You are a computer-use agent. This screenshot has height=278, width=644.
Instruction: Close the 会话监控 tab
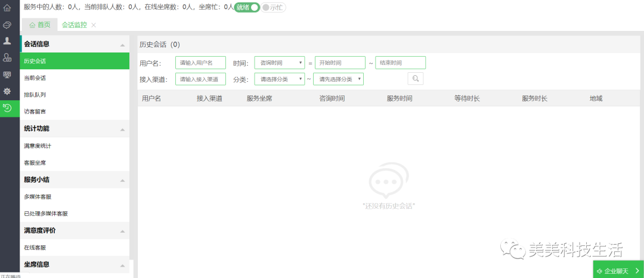tap(94, 25)
